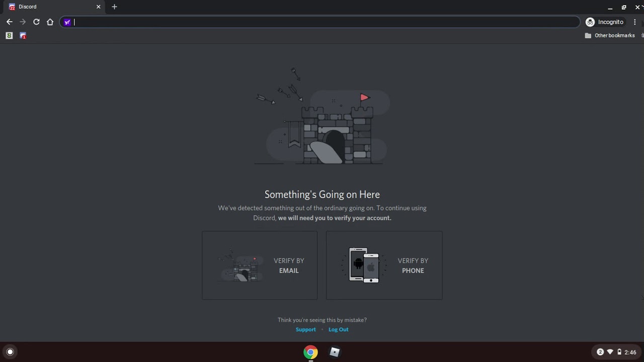The width and height of the screenshot is (644, 362).
Task: Reload the page with the refresh icon
Action: click(x=36, y=22)
